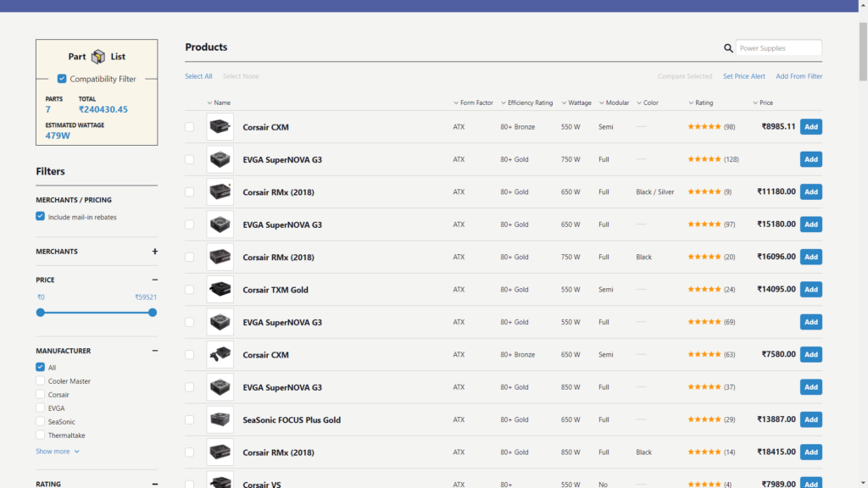
Task: Expand the Merchants filter section
Action: click(155, 251)
